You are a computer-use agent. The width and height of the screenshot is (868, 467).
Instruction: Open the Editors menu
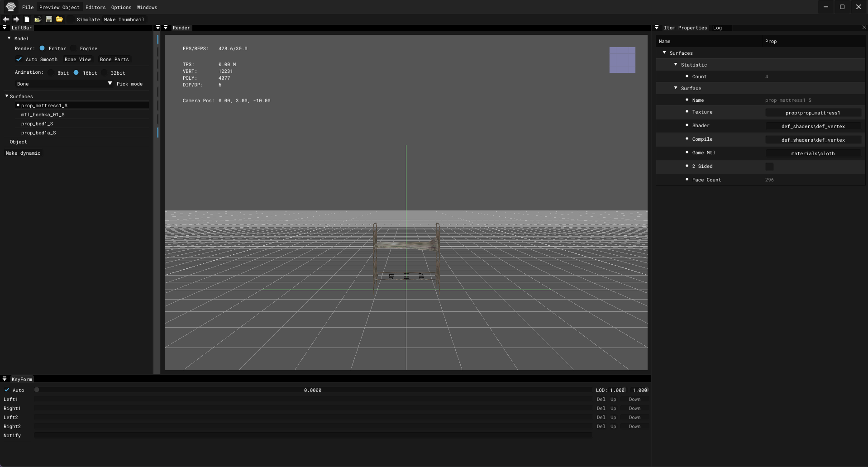95,7
